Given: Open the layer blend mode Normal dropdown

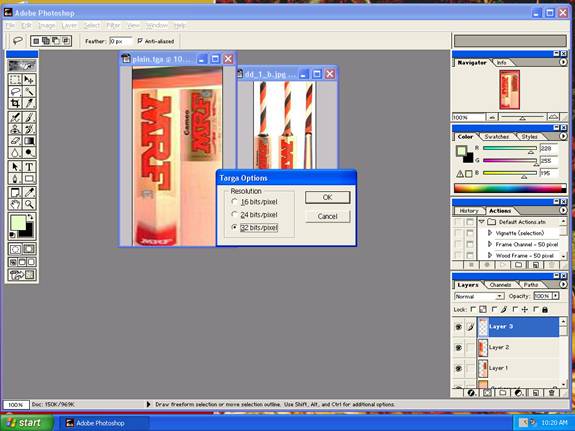Looking at the screenshot, I should point(479,296).
